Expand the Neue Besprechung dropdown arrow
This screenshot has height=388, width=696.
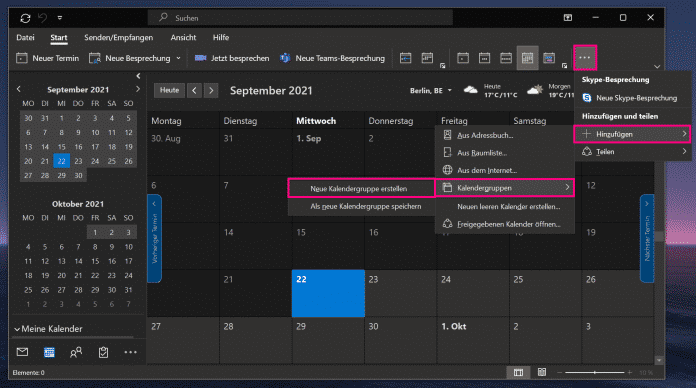[178, 58]
